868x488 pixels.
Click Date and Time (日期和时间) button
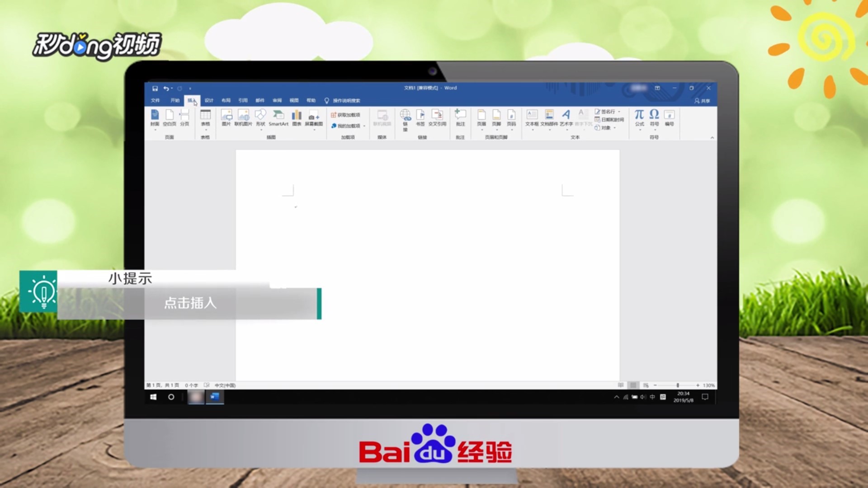[x=609, y=120]
